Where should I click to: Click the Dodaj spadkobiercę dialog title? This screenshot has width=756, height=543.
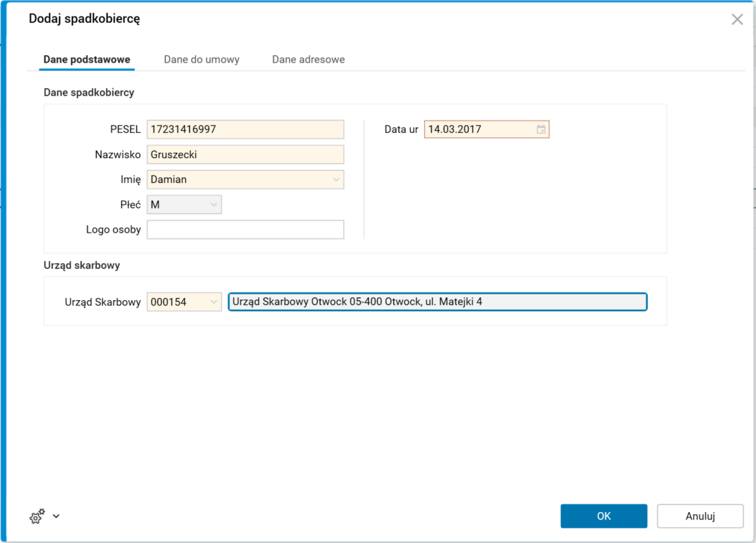point(84,19)
